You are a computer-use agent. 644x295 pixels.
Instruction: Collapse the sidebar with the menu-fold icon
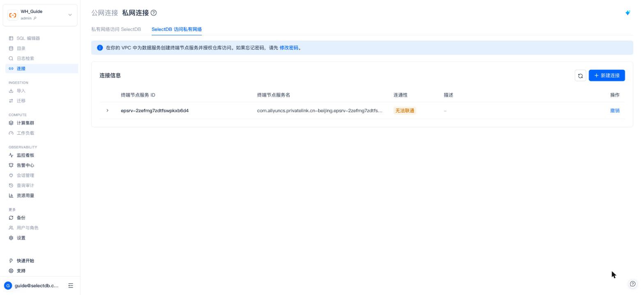71,286
